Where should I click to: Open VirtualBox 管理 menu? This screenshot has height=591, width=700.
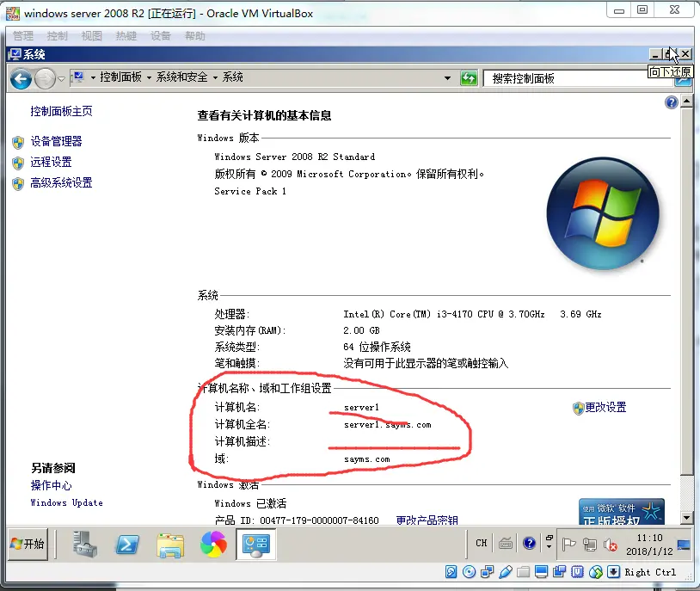pyautogui.click(x=23, y=36)
